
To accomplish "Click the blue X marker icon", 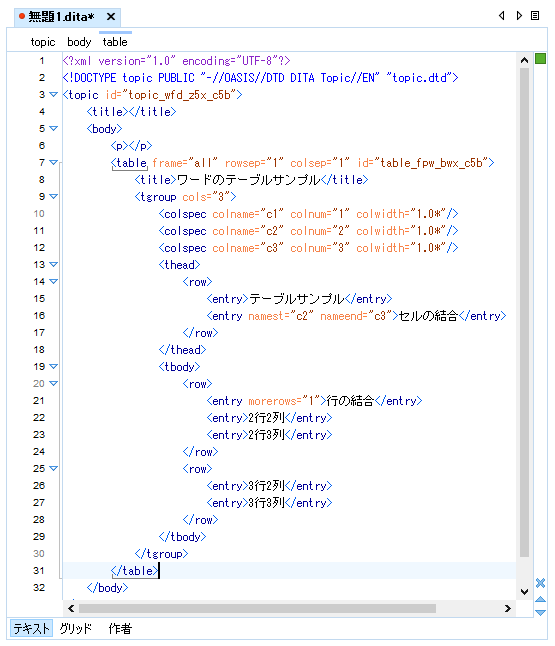I will point(540,583).
